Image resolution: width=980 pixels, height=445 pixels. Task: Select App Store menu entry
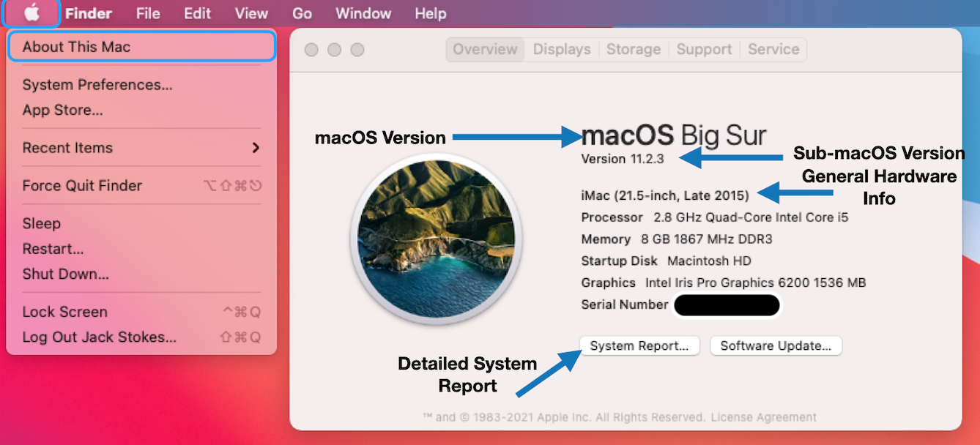(x=142, y=111)
